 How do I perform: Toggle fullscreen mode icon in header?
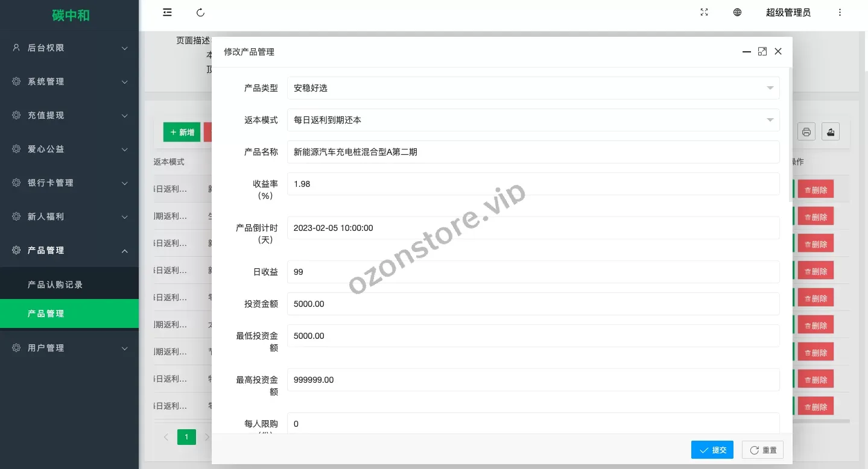click(704, 13)
